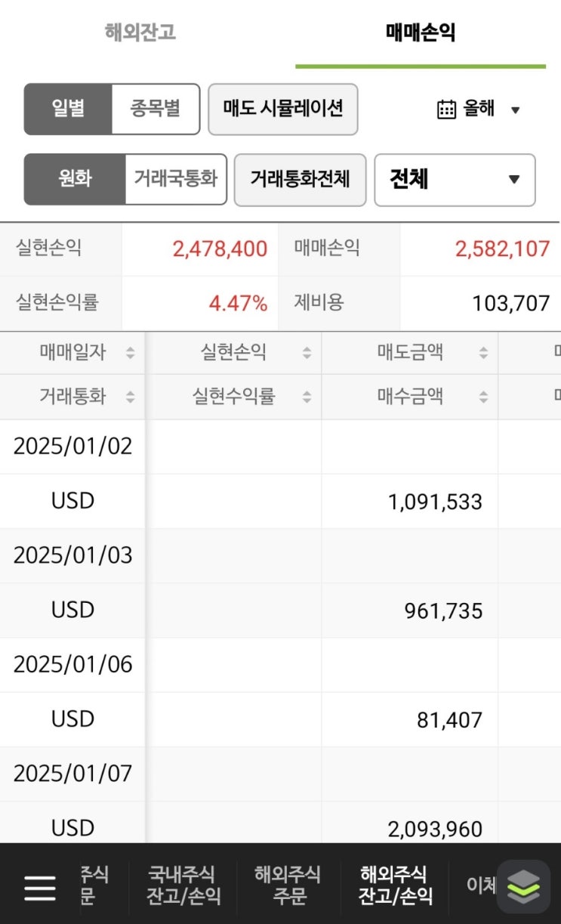
Task: Sort by 매도금액 column arrows
Action: click(x=483, y=353)
